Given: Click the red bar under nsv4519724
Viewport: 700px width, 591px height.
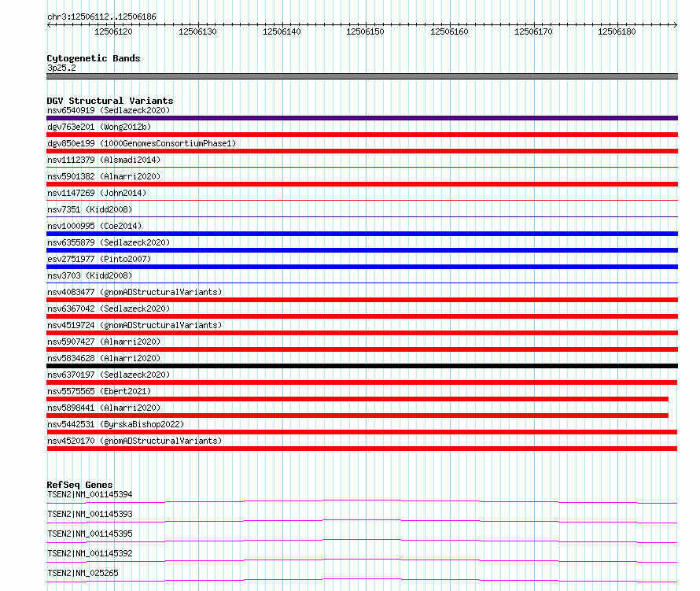Looking at the screenshot, I should click(x=362, y=333).
